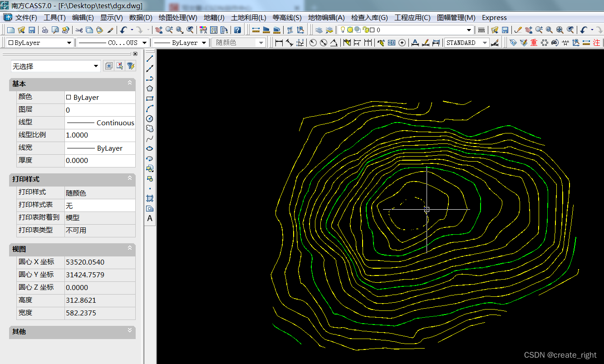604x364 pixels.
Task: Select the Polygon draw tool
Action: [x=150, y=88]
